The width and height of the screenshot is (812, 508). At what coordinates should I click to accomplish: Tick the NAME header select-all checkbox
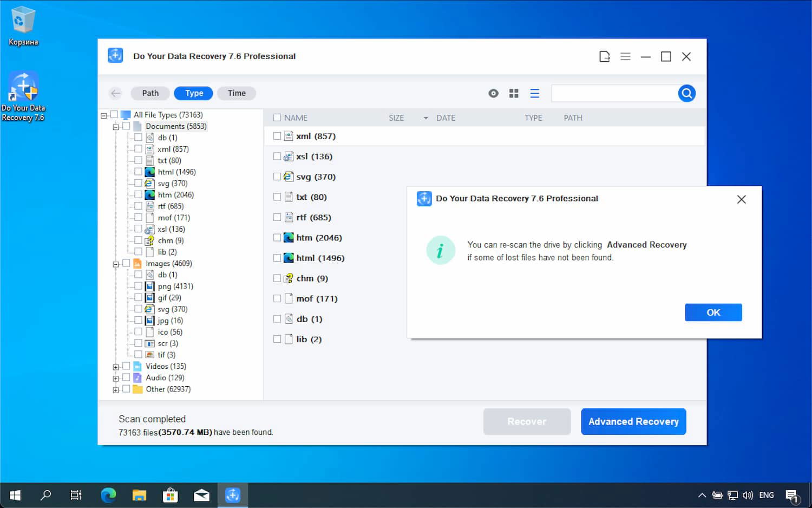(x=277, y=118)
